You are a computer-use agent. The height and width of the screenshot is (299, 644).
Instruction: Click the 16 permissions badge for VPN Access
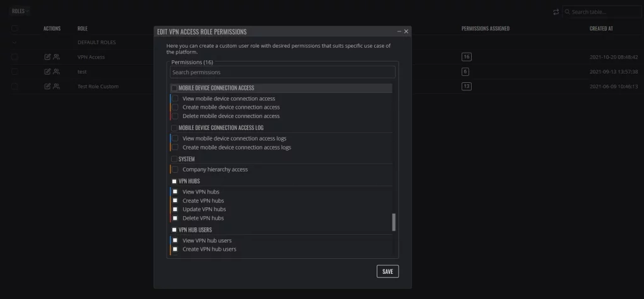466,57
